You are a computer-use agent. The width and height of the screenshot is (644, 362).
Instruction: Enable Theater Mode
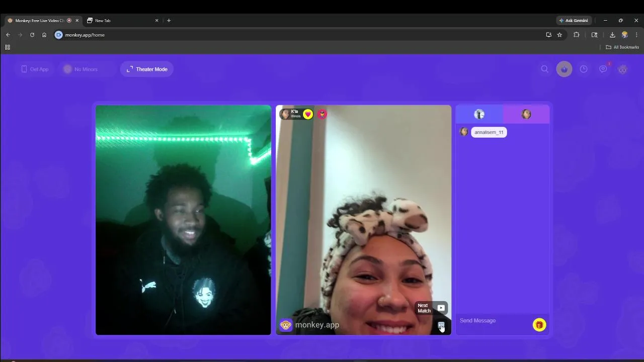(x=147, y=69)
